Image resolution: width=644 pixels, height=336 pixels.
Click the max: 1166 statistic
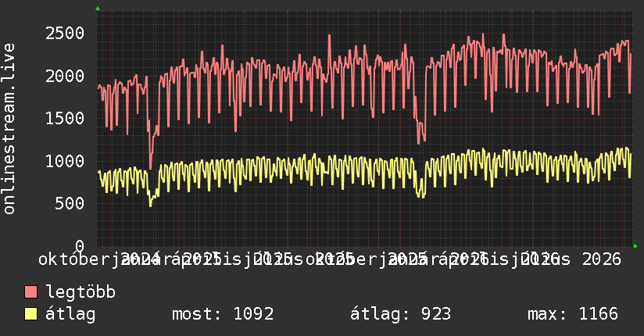click(573, 314)
